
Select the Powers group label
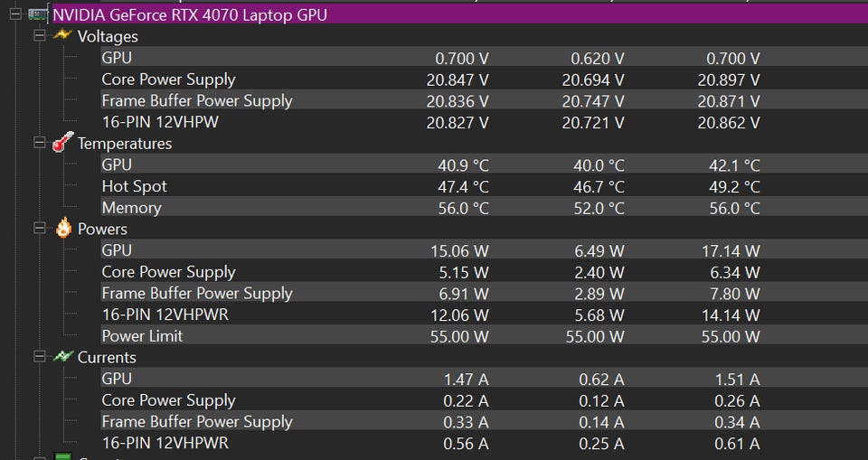(x=102, y=230)
